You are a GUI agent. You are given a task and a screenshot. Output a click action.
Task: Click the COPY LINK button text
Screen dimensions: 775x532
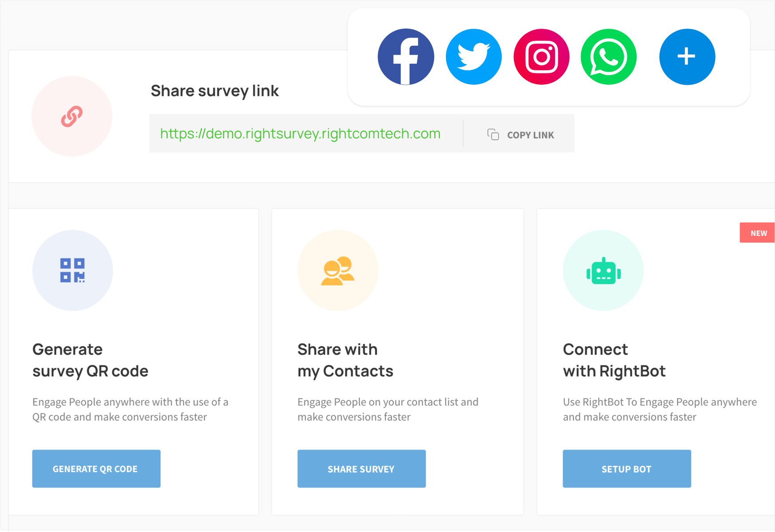(x=530, y=135)
